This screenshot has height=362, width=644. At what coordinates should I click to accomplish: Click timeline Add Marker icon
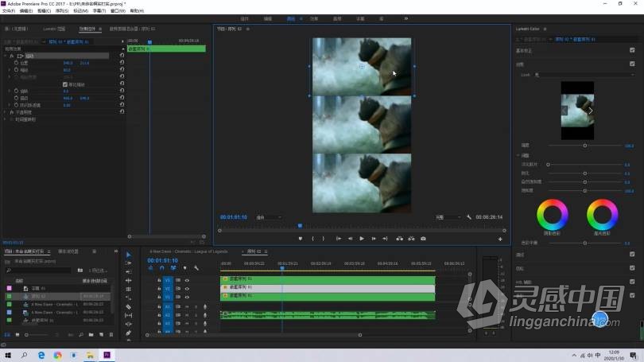184,268
